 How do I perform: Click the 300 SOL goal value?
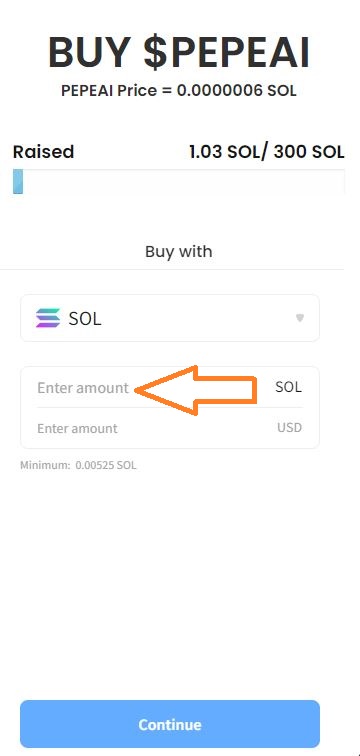[309, 152]
